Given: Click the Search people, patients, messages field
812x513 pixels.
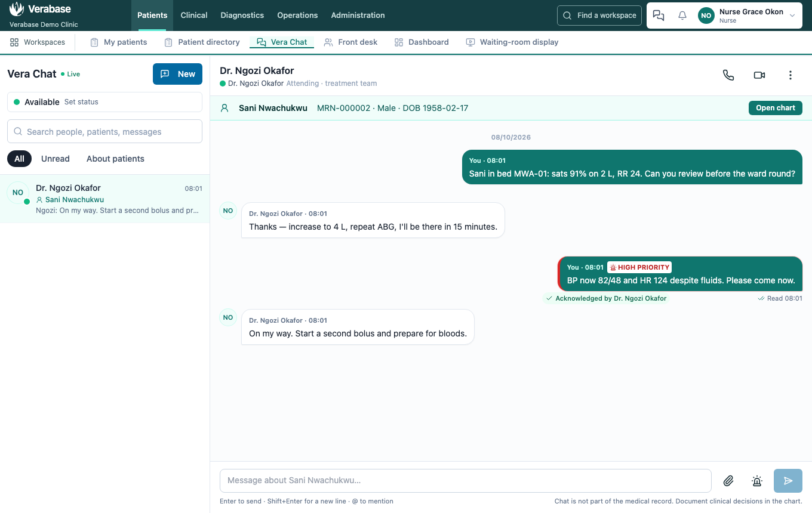Looking at the screenshot, I should click(104, 131).
